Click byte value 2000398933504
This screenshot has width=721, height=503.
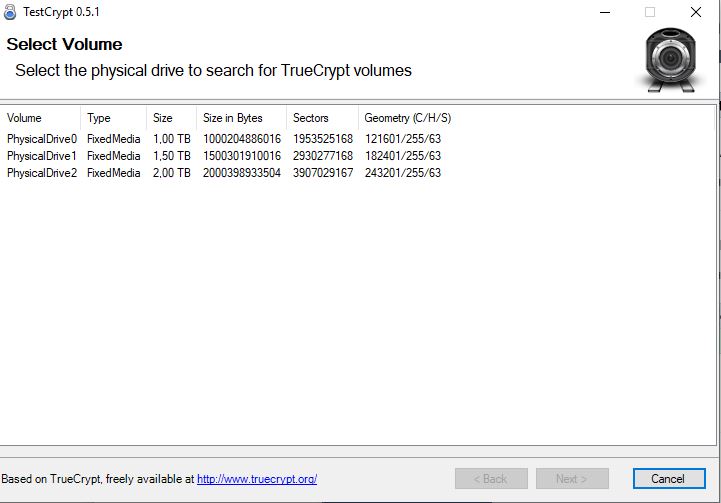tap(242, 173)
